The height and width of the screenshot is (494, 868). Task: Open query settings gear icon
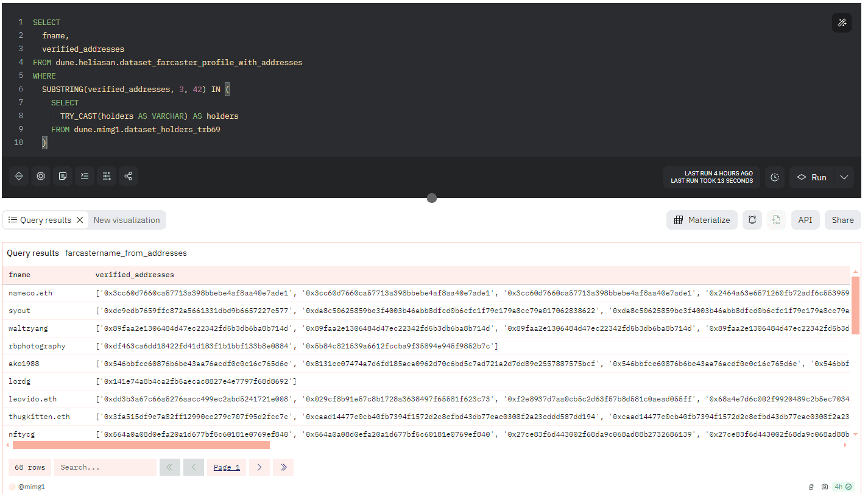pos(41,176)
